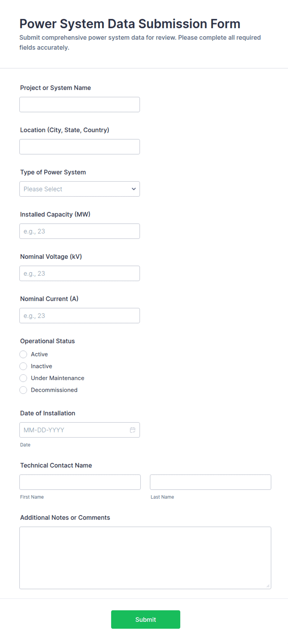Image resolution: width=288 pixels, height=644 pixels.
Task: Open the Type of Power System dropdown
Action: click(80, 189)
